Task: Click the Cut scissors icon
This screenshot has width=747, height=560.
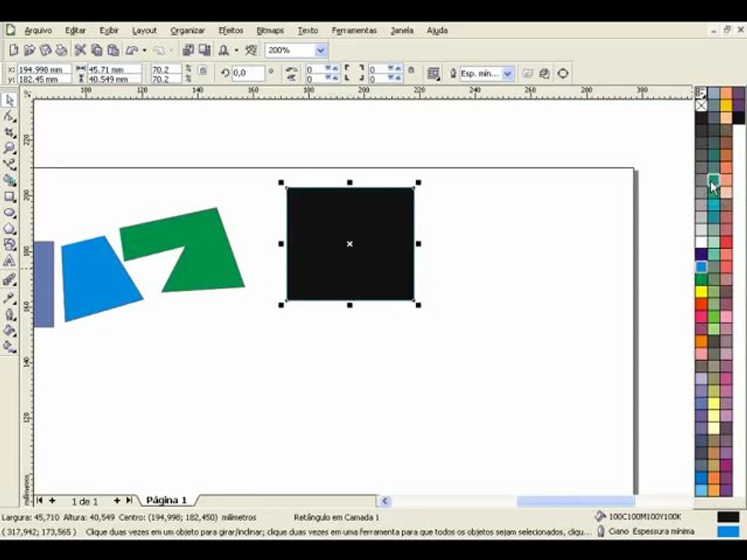Action: [x=80, y=50]
